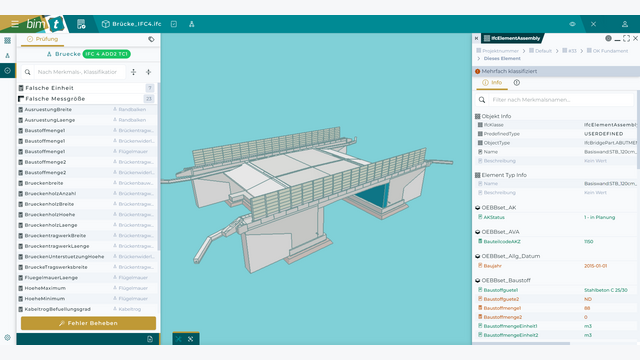
Task: Click the Baujahr property row
Action: click(556, 266)
